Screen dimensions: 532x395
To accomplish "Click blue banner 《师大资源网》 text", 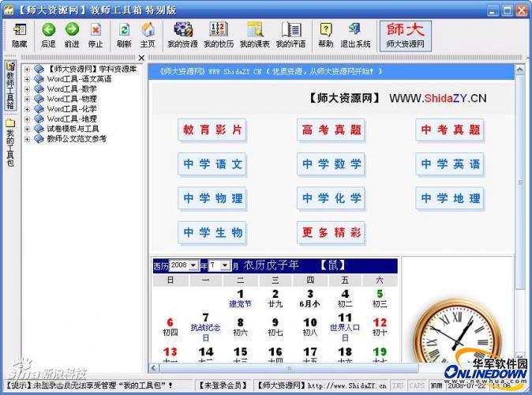I will [x=182, y=72].
